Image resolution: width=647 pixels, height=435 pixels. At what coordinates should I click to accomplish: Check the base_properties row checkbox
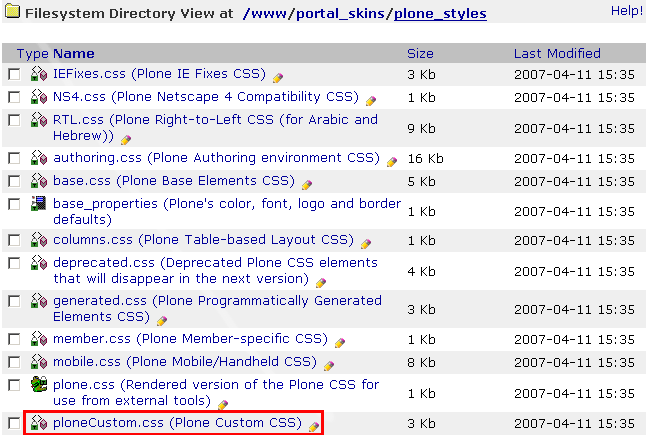click(x=14, y=205)
